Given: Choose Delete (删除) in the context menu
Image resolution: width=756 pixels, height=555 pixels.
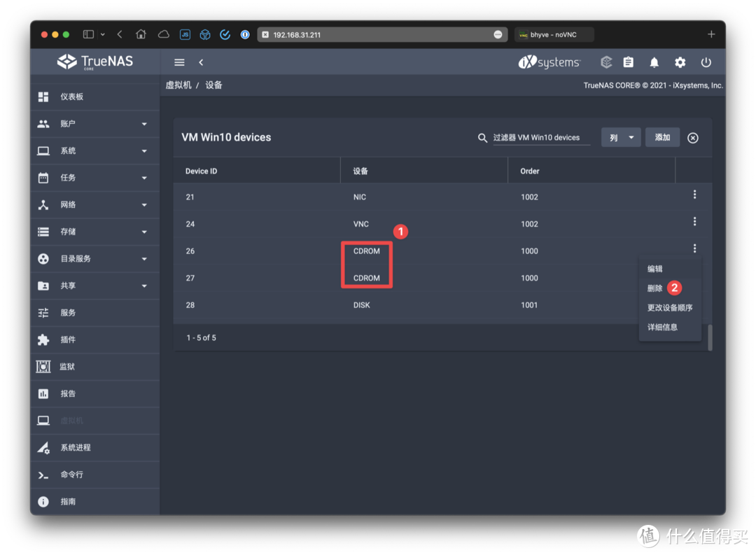Looking at the screenshot, I should coord(654,288).
